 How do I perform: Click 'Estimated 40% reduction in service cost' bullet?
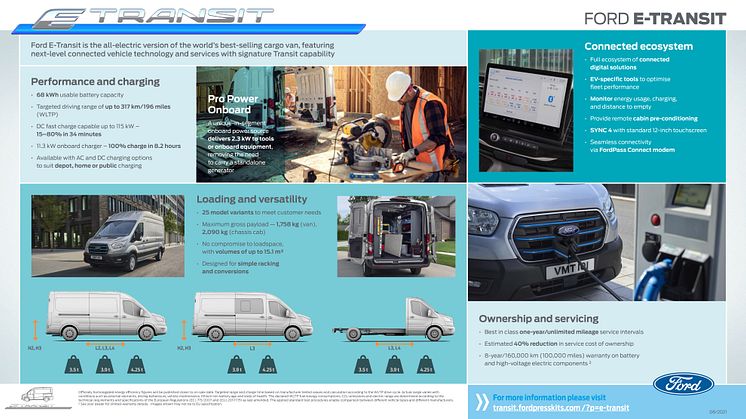click(x=559, y=343)
